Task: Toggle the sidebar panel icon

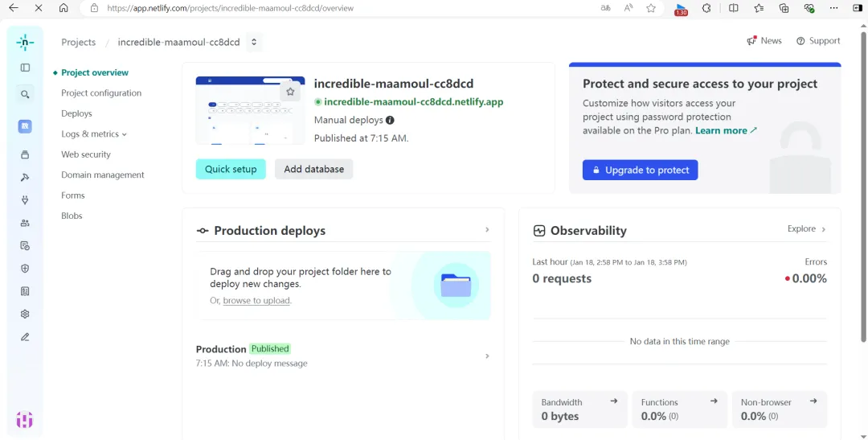Action: (25, 68)
